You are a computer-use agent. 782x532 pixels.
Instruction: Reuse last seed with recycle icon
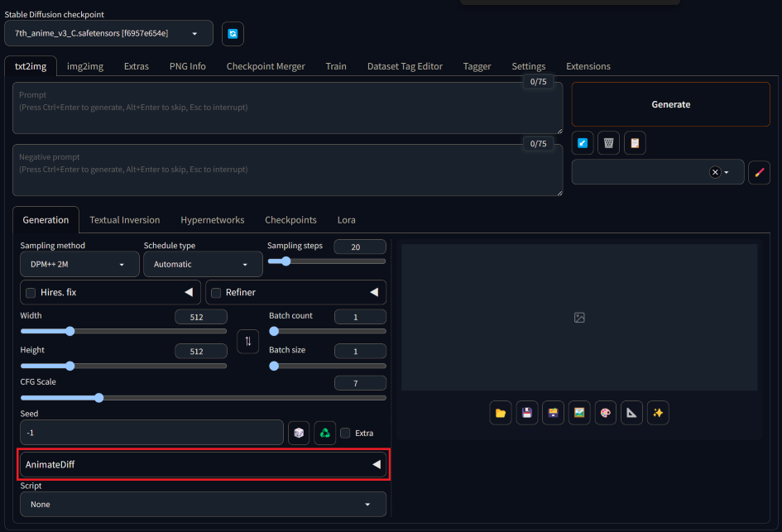[325, 433]
